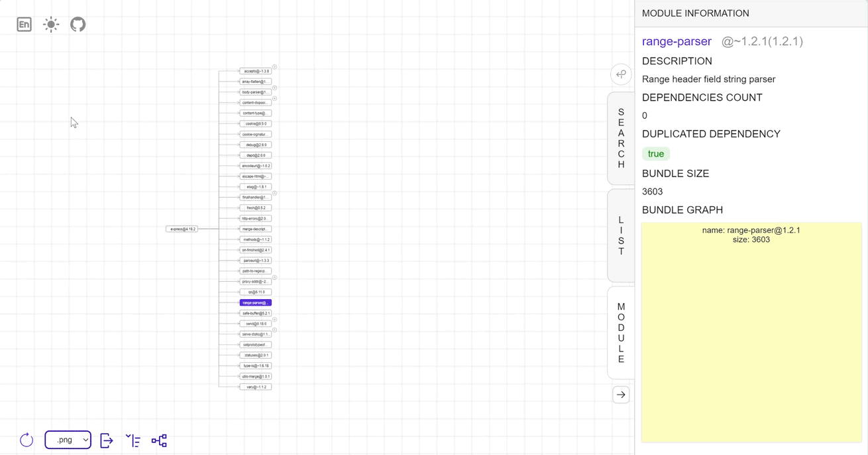Click the right arrow panel button
The image size is (868, 455).
coord(621,395)
